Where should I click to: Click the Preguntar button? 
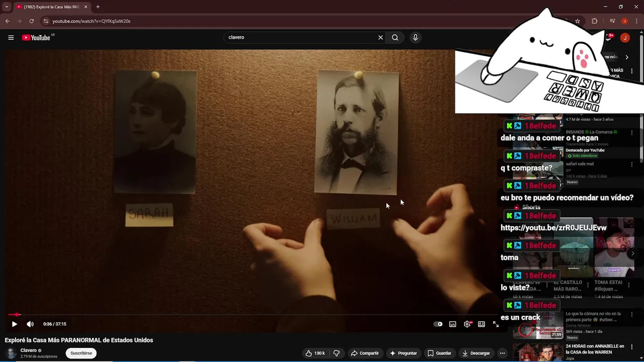click(x=404, y=353)
